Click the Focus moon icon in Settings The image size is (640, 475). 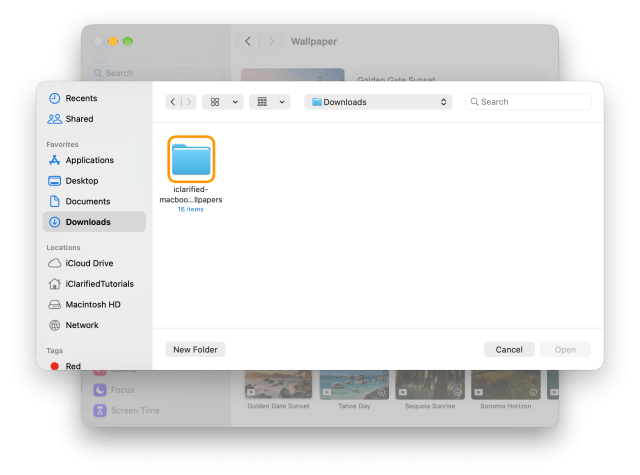point(100,390)
